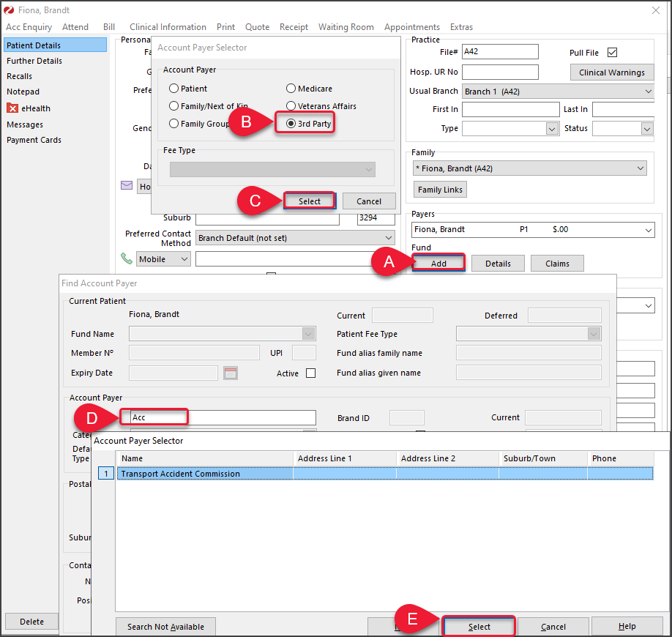The height and width of the screenshot is (637, 672).
Task: Open the Clinical Information menu
Action: [x=168, y=27]
